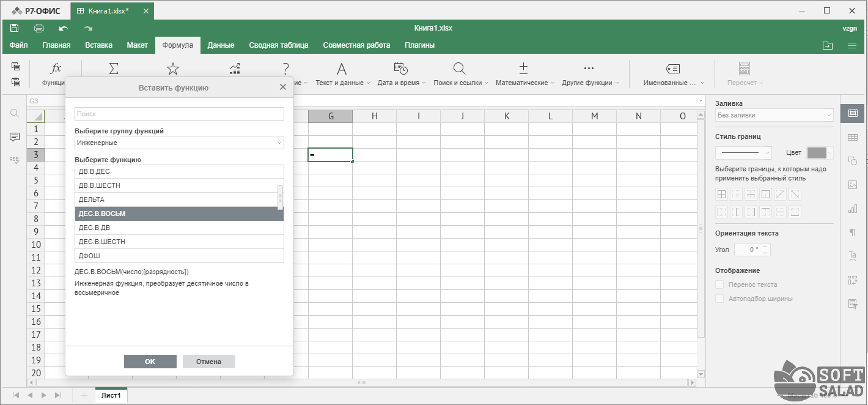Image resolution: width=868 pixels, height=405 pixels.
Task: Open chart settings in the right sidebar
Action: (x=853, y=209)
